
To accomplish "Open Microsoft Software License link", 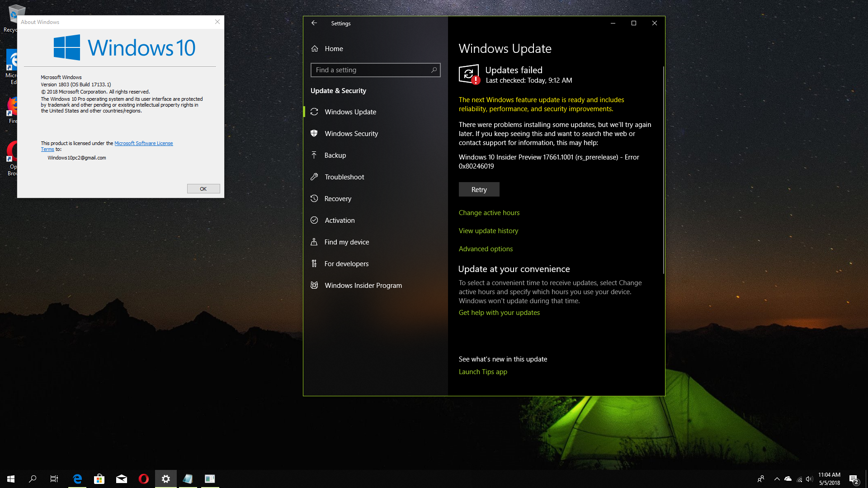I will [x=143, y=143].
